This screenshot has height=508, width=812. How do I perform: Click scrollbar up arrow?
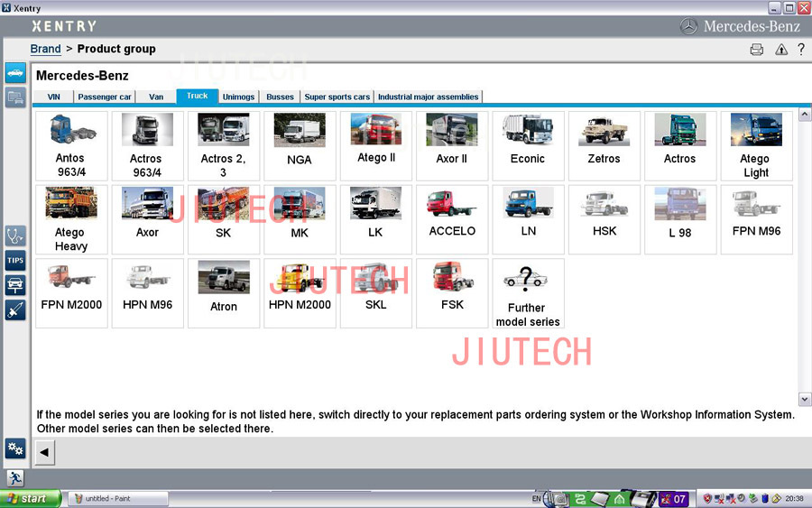[804, 115]
